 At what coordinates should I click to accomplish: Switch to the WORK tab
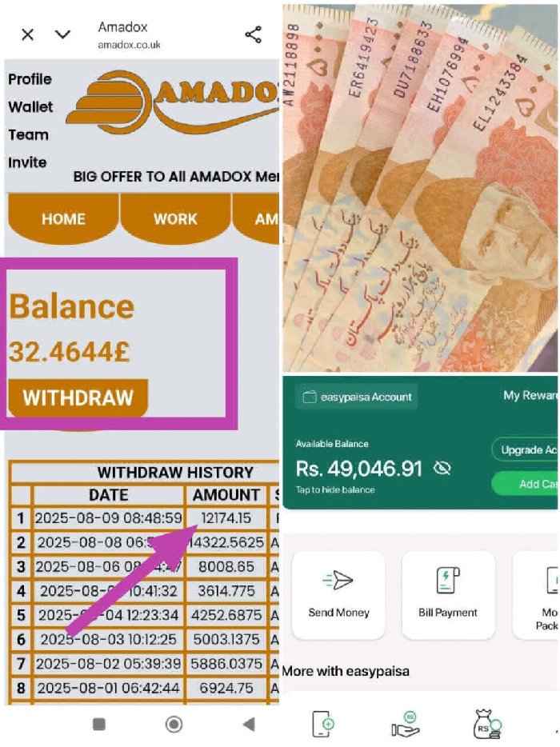[x=175, y=218]
